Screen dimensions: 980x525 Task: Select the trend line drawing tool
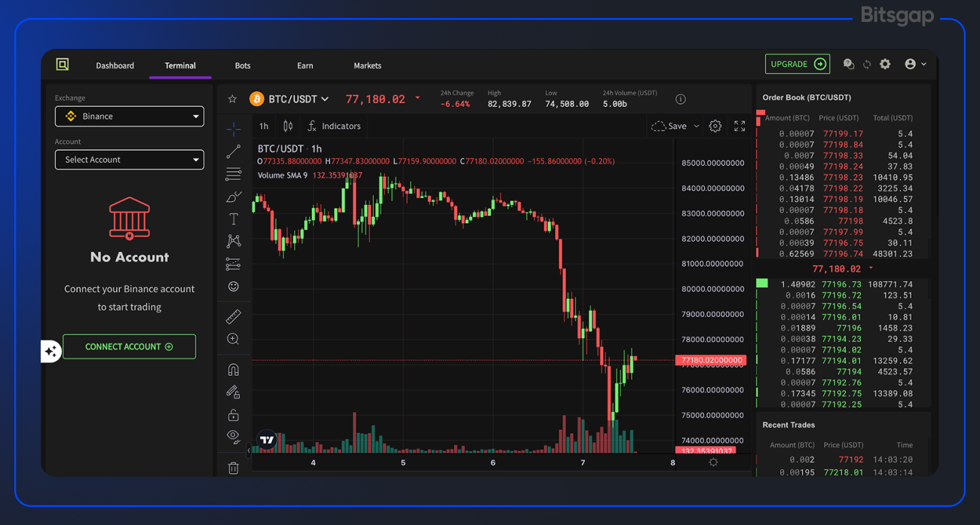[234, 151]
